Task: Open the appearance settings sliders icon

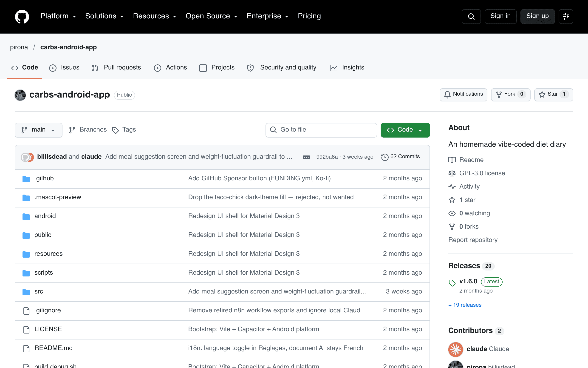Action: (566, 17)
